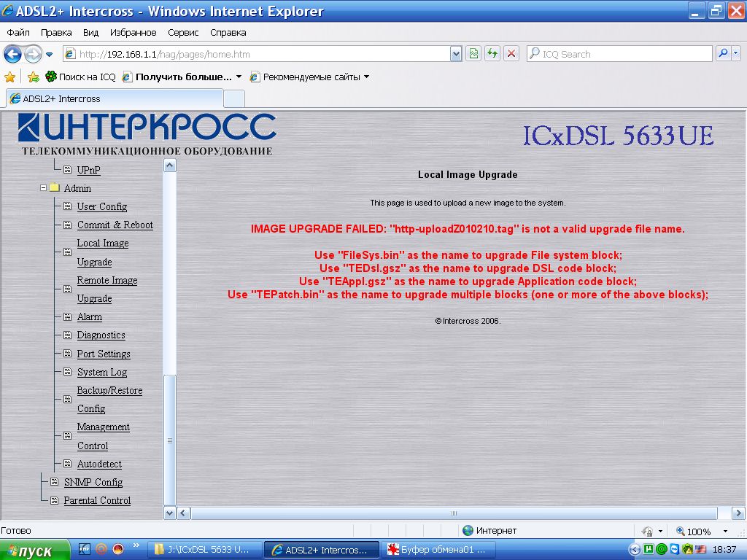Expand Рекомендуемые сайты dropdown
Image resolution: width=747 pixels, height=560 pixels.
coord(366,77)
